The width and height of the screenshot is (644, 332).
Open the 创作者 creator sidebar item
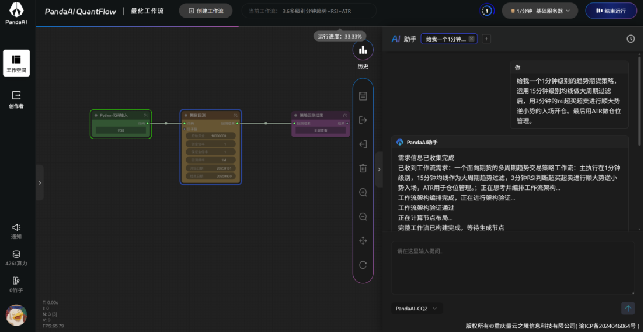[16, 99]
